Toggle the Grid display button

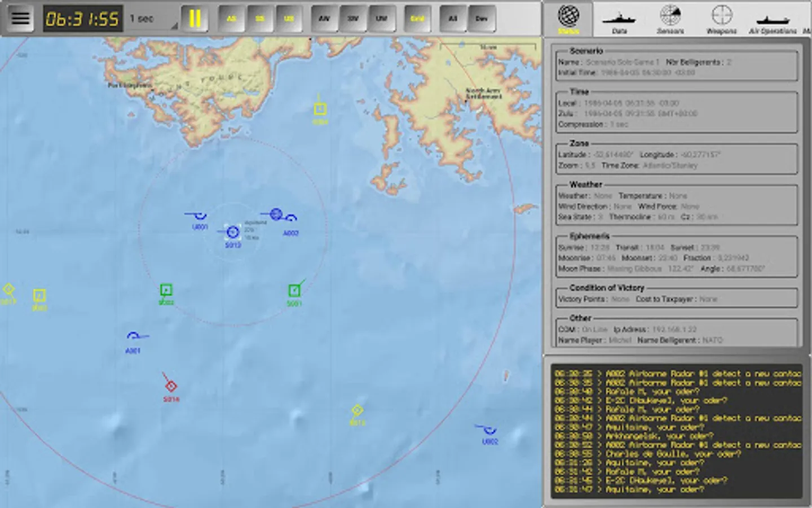tap(417, 19)
